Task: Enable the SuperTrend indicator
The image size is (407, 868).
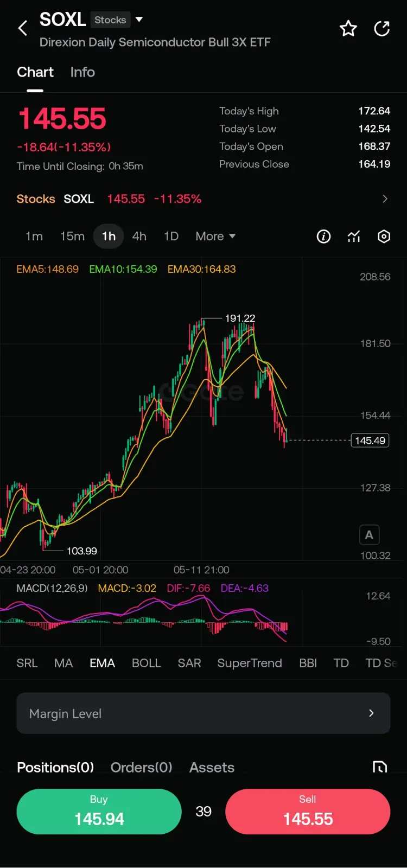Action: coord(250,663)
